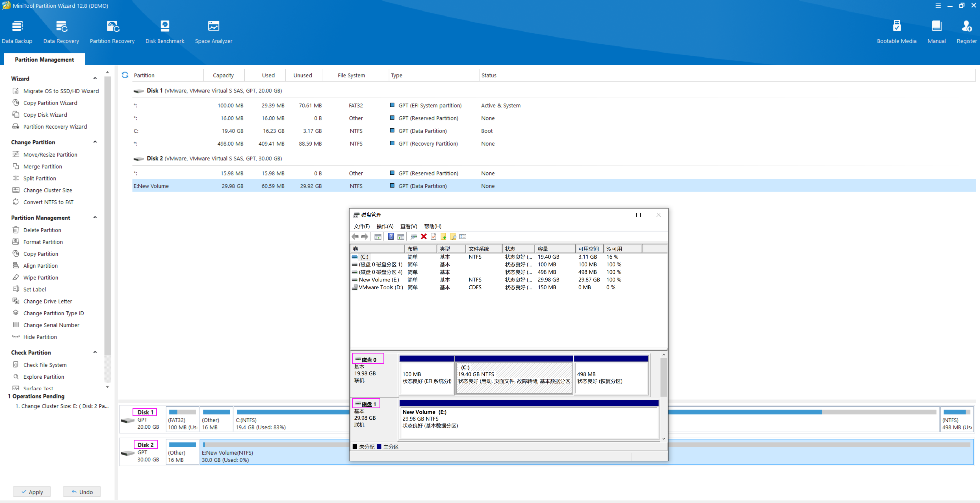
Task: Open the Data Backup tool
Action: point(17,32)
